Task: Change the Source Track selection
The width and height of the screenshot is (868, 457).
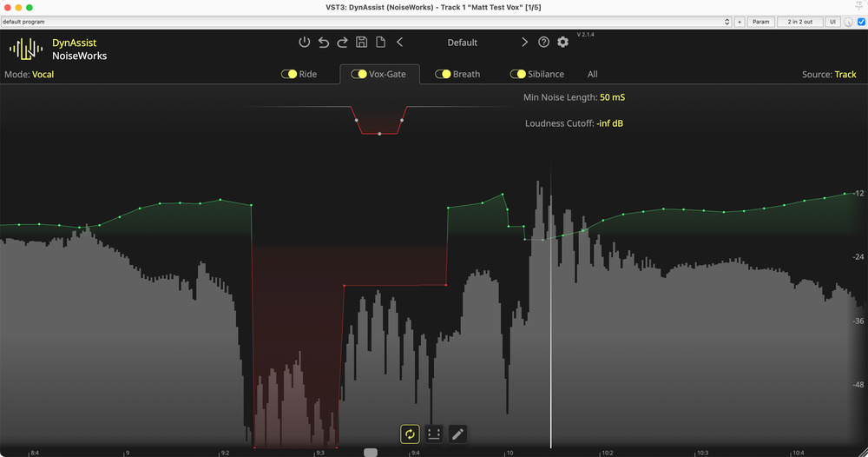Action: coord(845,75)
